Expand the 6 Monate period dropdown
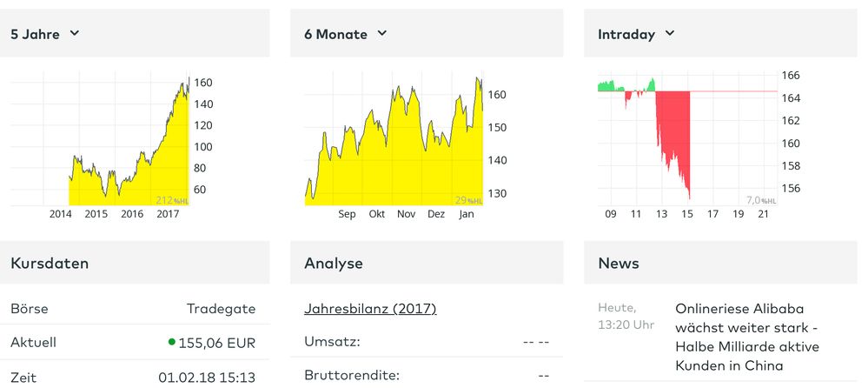This screenshot has width=868, height=388. (346, 34)
